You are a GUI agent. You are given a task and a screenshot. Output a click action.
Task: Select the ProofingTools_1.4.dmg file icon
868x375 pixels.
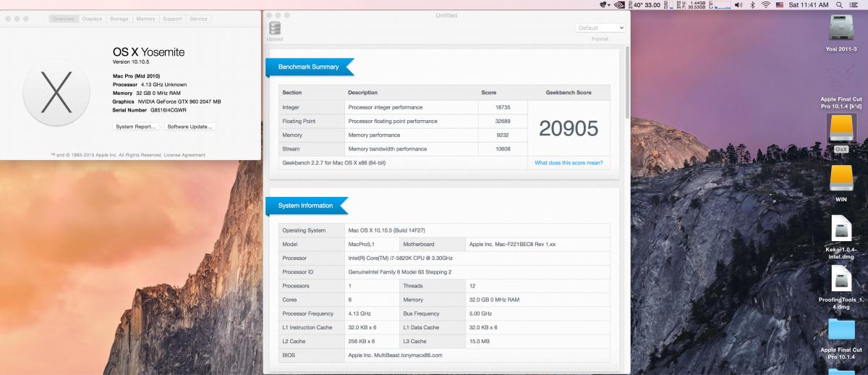(x=841, y=279)
